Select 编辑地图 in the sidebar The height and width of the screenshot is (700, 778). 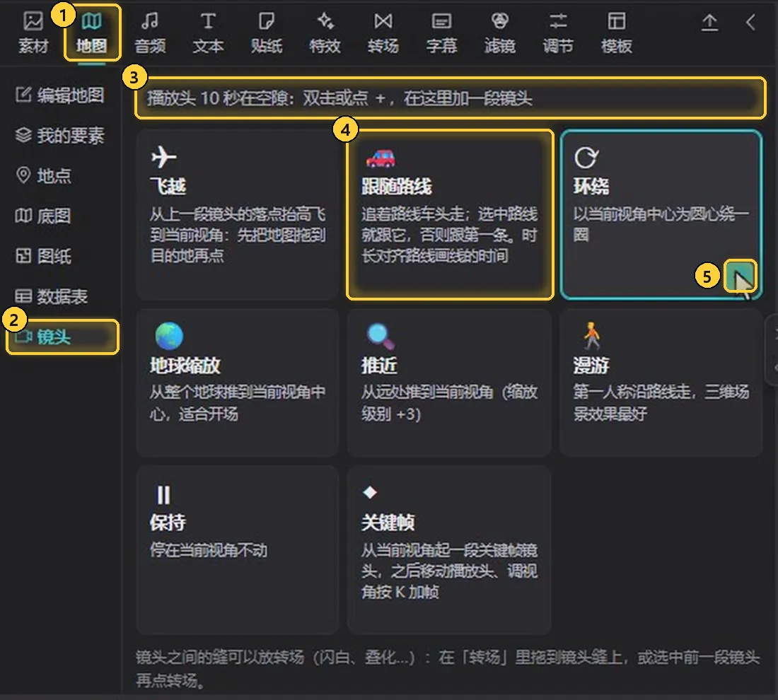tap(60, 95)
